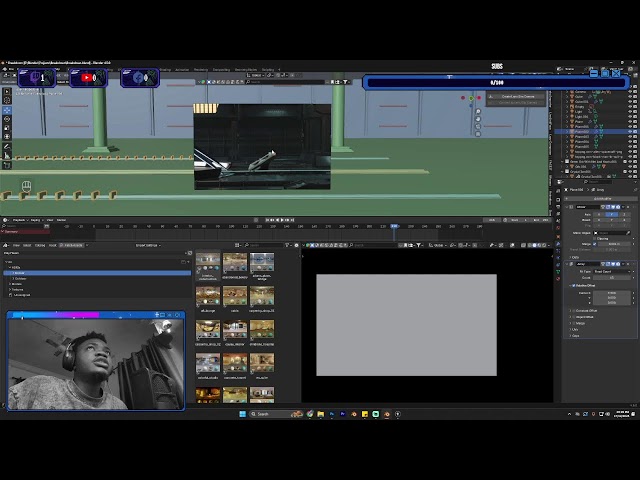
Task: Toggle Clipping checkbox in Mirror modifier
Action: pyautogui.click(x=595, y=238)
